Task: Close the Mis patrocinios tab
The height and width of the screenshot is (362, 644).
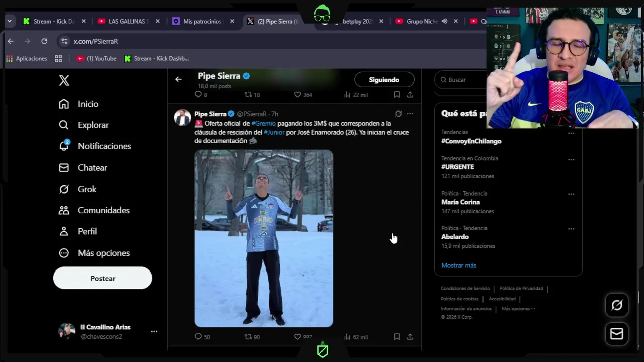Action: [x=232, y=21]
